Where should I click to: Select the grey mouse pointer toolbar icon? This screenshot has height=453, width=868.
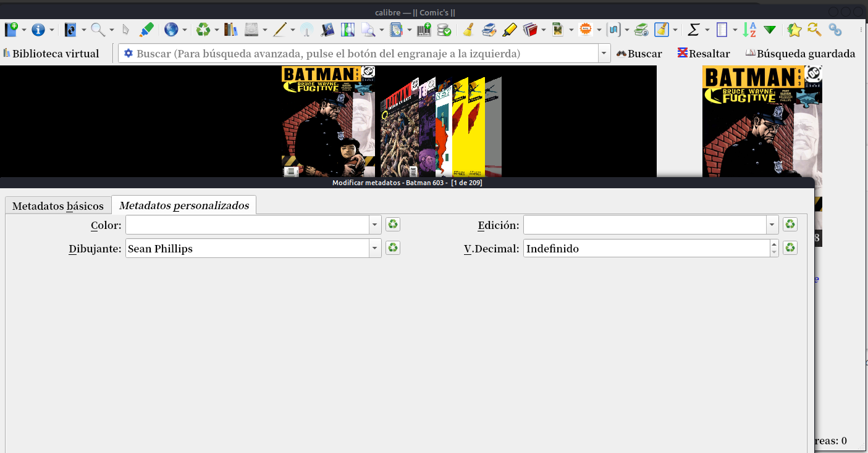tap(125, 29)
